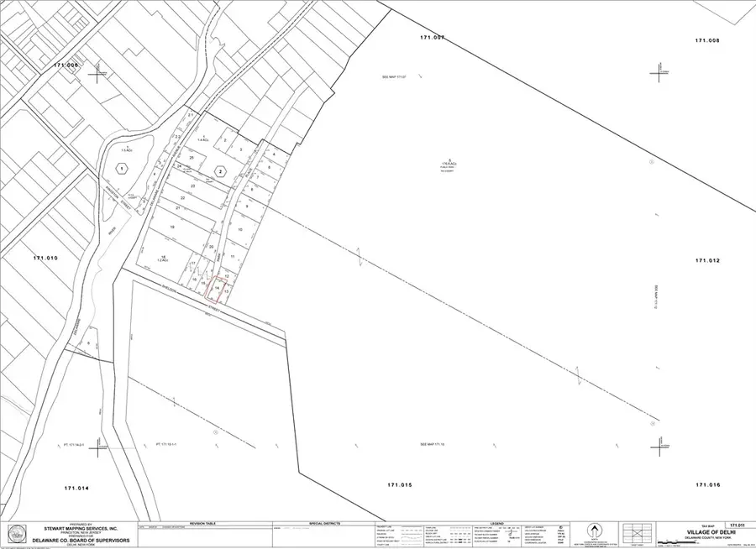756x549 pixels.
Task: Select map sheet label 171.014
Action: point(76,489)
